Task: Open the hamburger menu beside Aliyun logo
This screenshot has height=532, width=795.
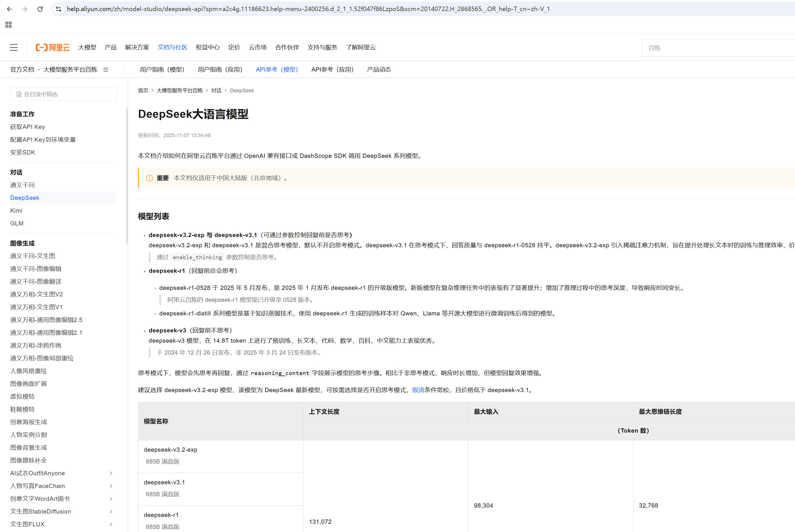Action: (x=14, y=47)
